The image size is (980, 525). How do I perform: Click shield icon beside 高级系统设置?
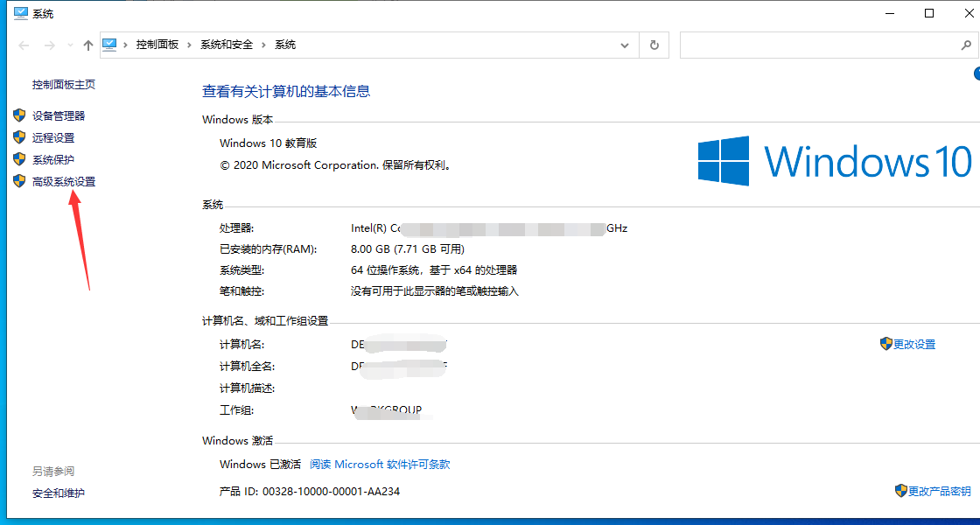[18, 182]
